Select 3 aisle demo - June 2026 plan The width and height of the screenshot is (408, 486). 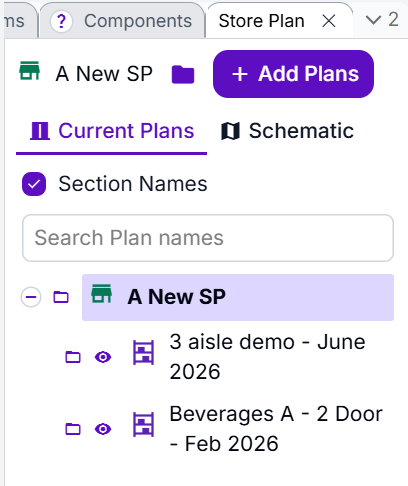coord(267,357)
